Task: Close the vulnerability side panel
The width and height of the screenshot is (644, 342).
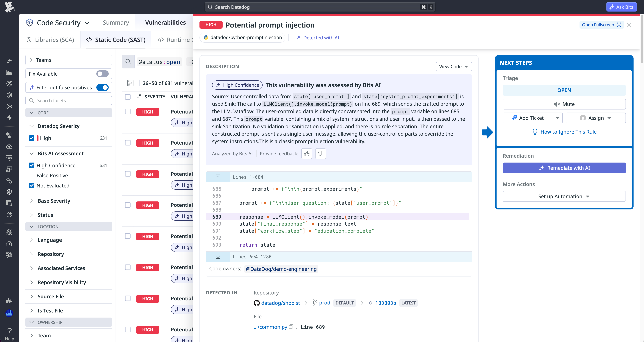Action: point(629,25)
